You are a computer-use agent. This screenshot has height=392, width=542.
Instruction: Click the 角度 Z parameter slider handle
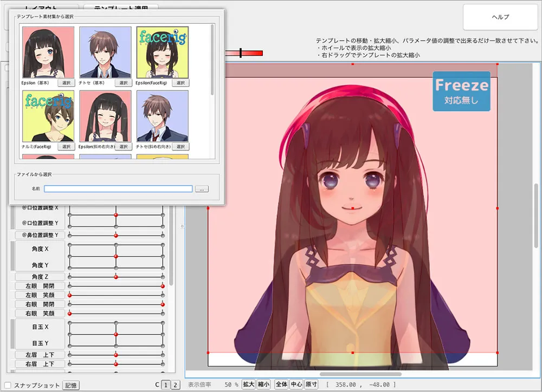point(116,277)
